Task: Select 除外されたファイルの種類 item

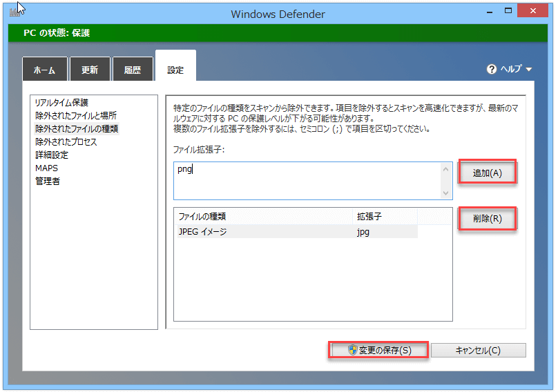Action: (77, 128)
